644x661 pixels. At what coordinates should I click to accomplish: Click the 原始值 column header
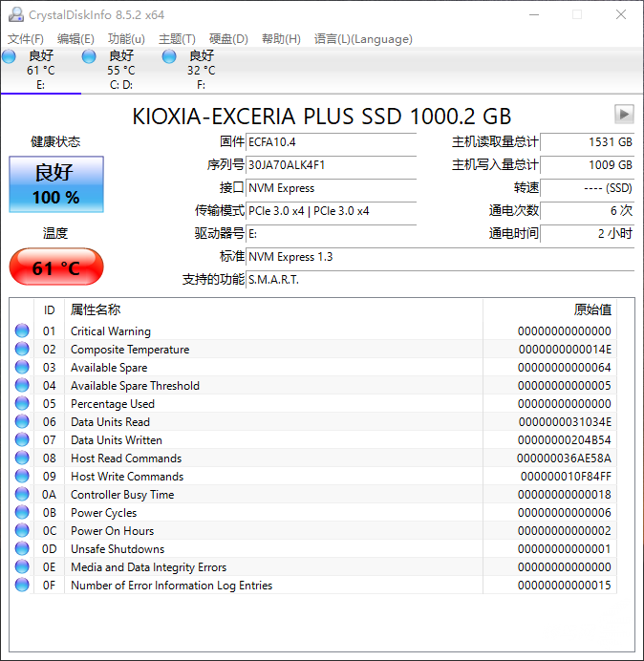(x=550, y=310)
